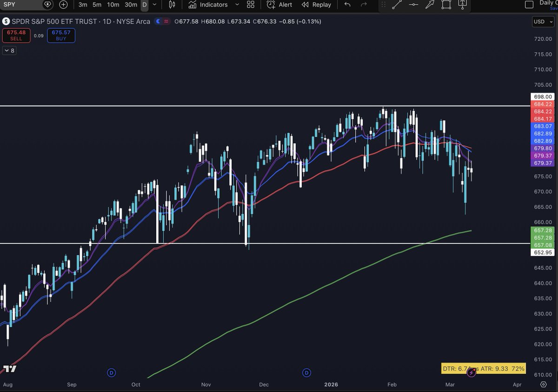Click the 684.17 red price label
This screenshot has height=392, width=558.
tap(542, 119)
